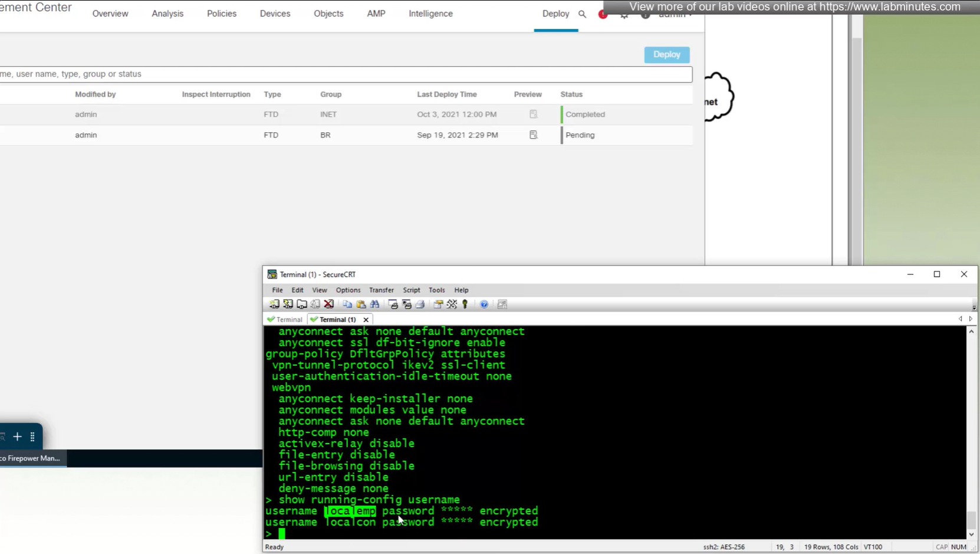Open the Transfer menu in SecureCRT
This screenshot has height=554, width=980.
[381, 290]
